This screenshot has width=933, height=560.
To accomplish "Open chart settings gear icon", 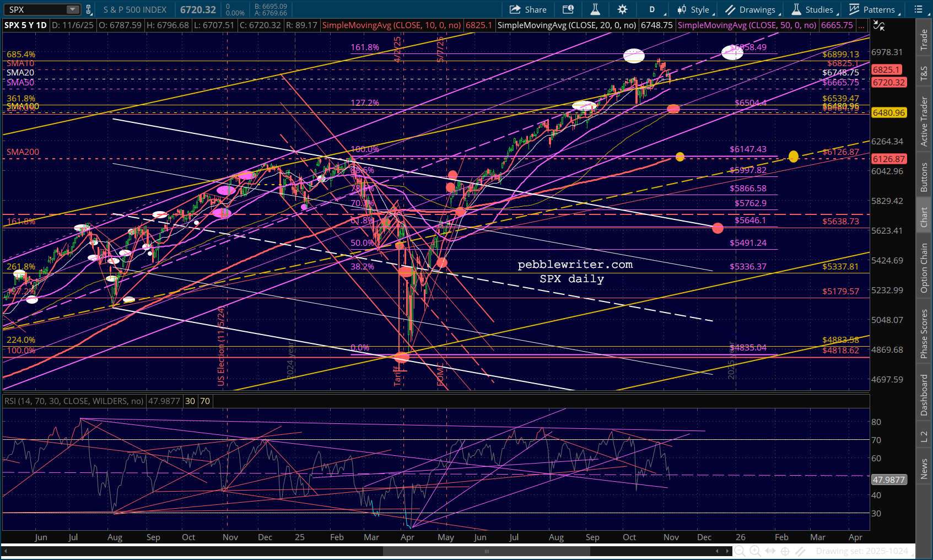I will (622, 9).
